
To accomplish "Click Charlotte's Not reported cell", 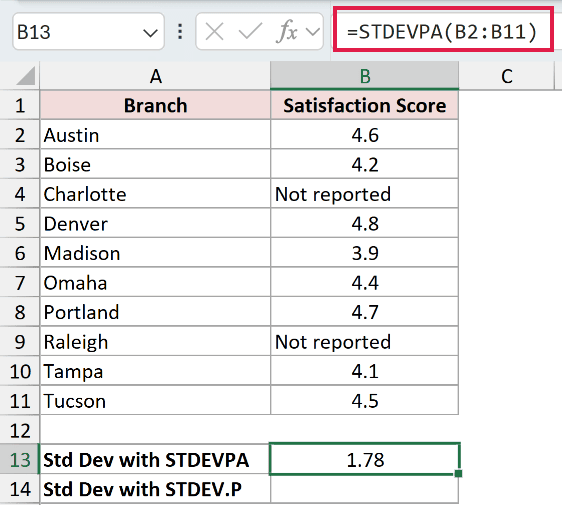I will [x=365, y=194].
